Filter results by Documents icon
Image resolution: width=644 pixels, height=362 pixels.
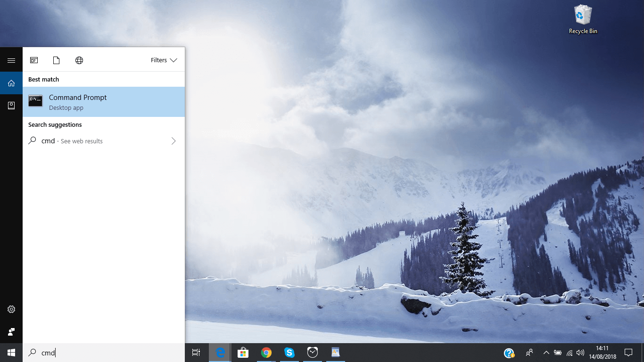tap(57, 60)
